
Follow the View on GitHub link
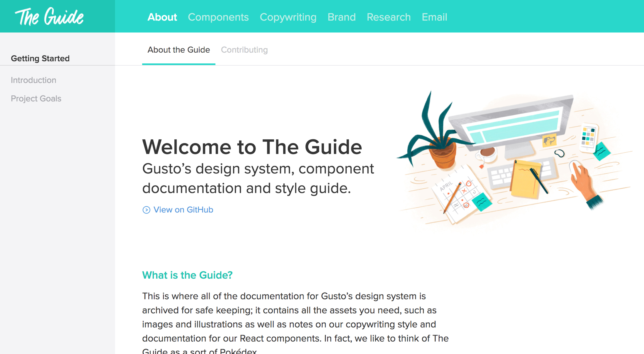coord(183,210)
